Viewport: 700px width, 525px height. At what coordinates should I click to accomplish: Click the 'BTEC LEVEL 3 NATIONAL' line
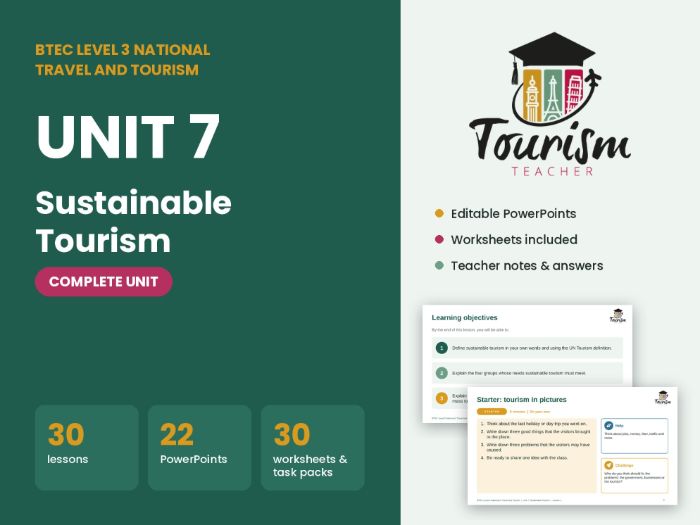[x=123, y=50]
